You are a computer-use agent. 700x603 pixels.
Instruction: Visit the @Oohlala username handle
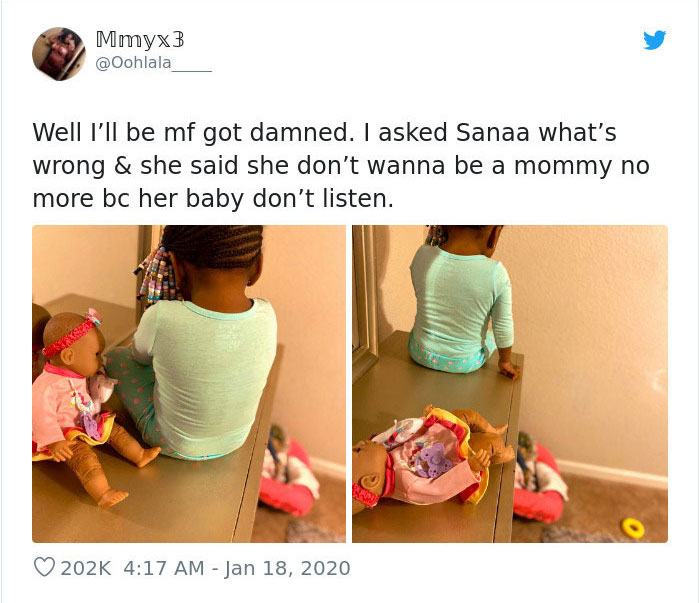click(x=154, y=63)
